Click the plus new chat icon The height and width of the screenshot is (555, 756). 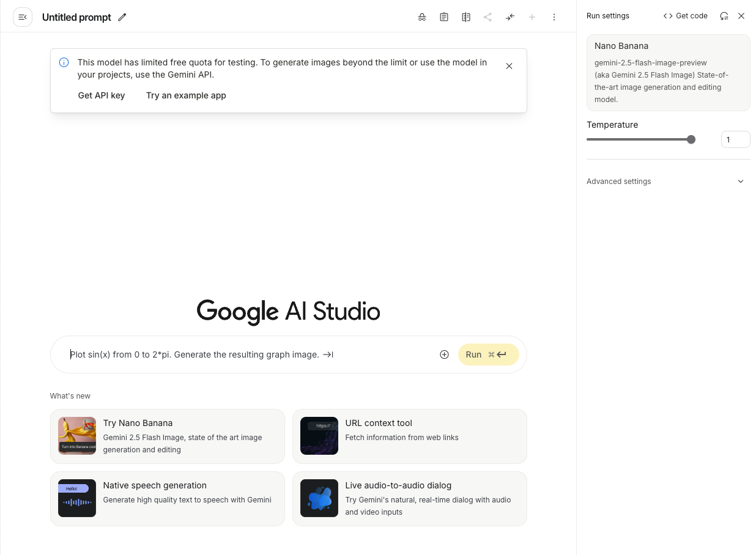tap(532, 17)
